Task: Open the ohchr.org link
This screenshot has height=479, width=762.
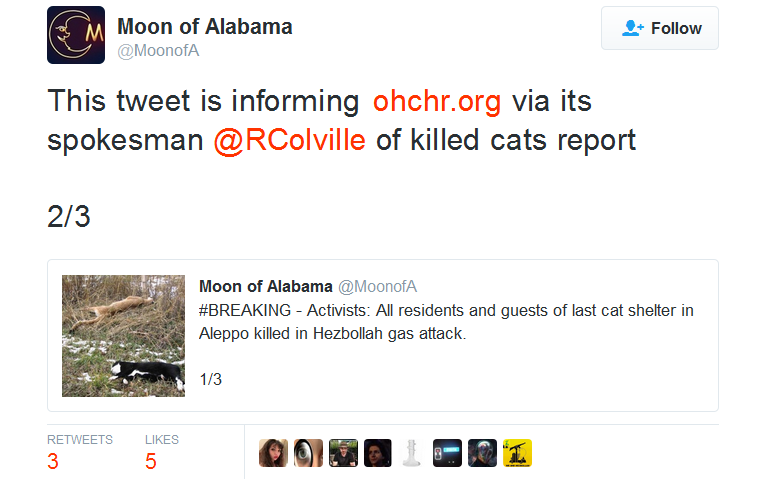Action: click(x=436, y=101)
